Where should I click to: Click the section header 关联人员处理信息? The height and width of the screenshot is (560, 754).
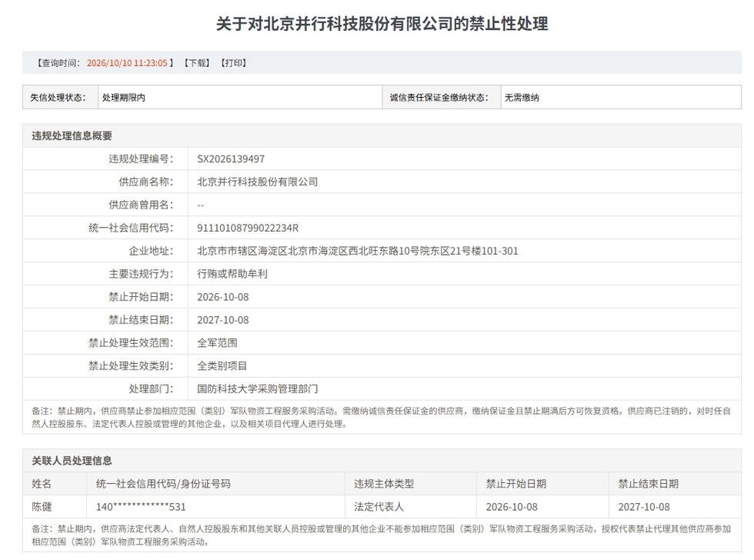72,461
